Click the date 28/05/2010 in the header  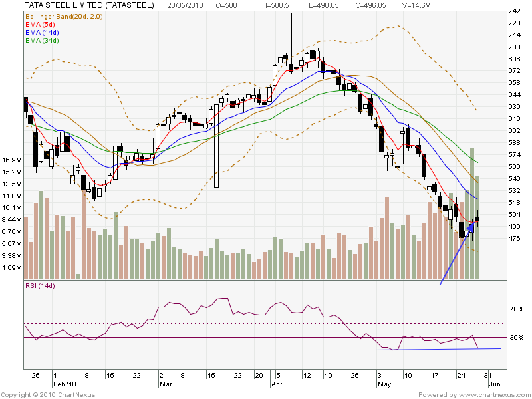tap(184, 5)
